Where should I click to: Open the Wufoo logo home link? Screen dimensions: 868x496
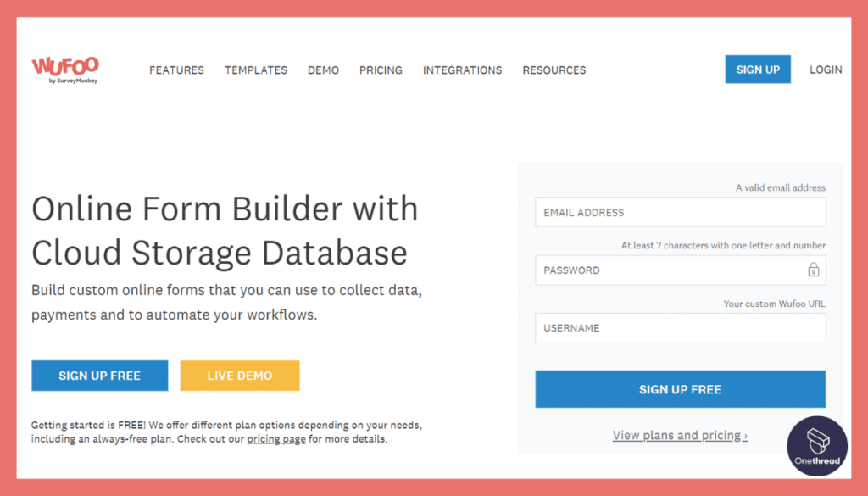(x=64, y=70)
